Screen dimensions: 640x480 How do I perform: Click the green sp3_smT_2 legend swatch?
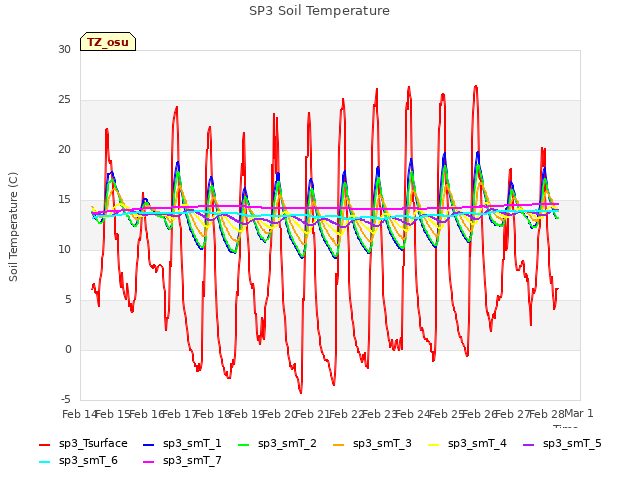244,444
